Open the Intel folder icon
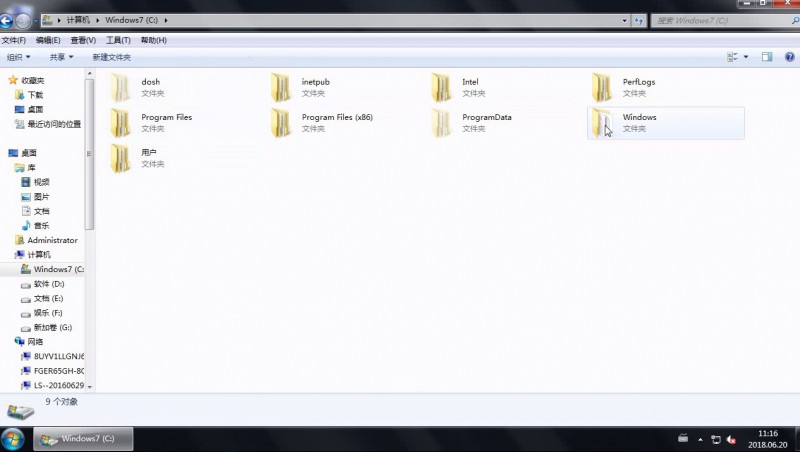The width and height of the screenshot is (800, 452). click(x=442, y=87)
